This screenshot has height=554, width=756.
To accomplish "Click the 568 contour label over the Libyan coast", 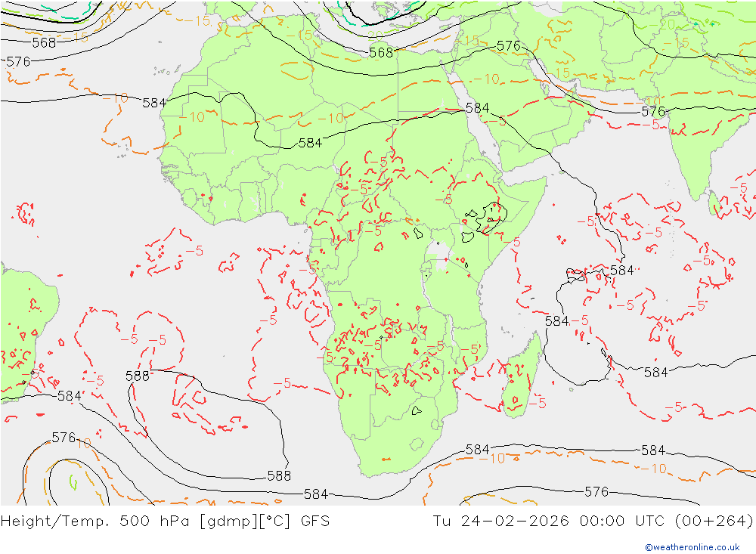I will click(x=381, y=53).
